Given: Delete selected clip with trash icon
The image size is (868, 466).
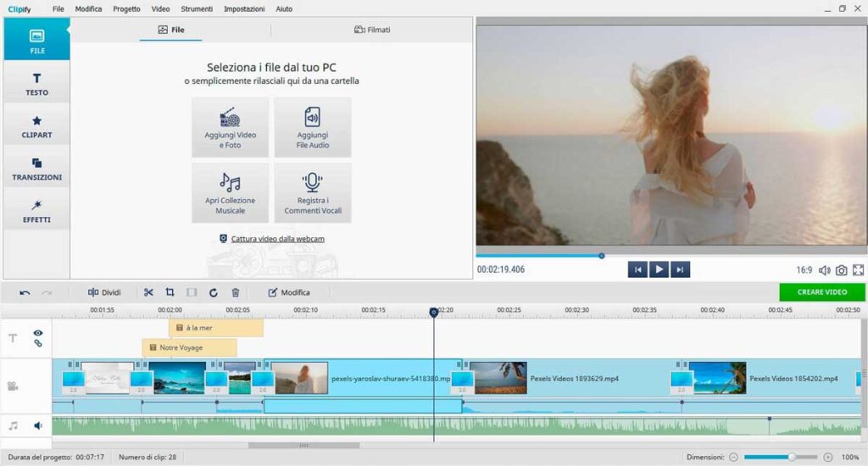Looking at the screenshot, I should click(236, 292).
